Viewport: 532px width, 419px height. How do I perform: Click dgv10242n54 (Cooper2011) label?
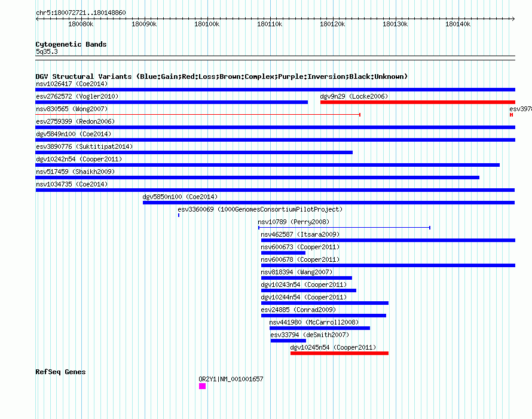click(79, 159)
